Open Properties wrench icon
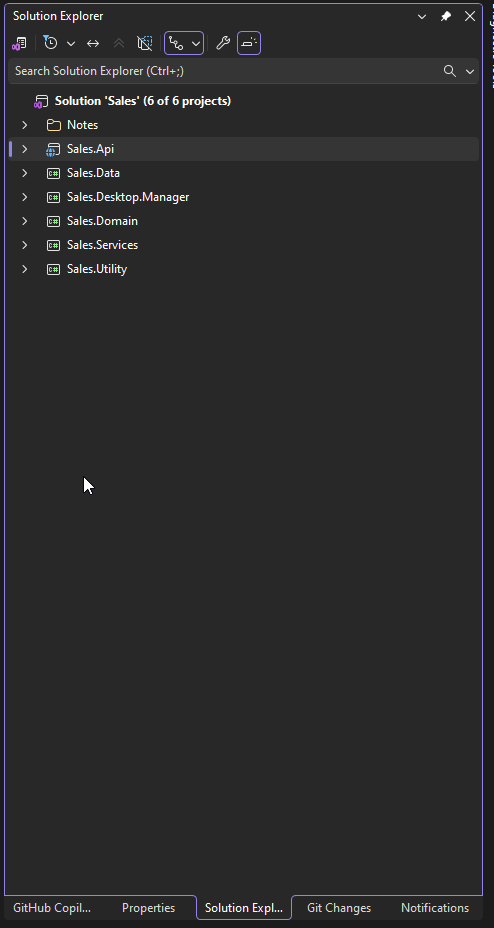Image resolution: width=494 pixels, height=928 pixels. click(223, 43)
